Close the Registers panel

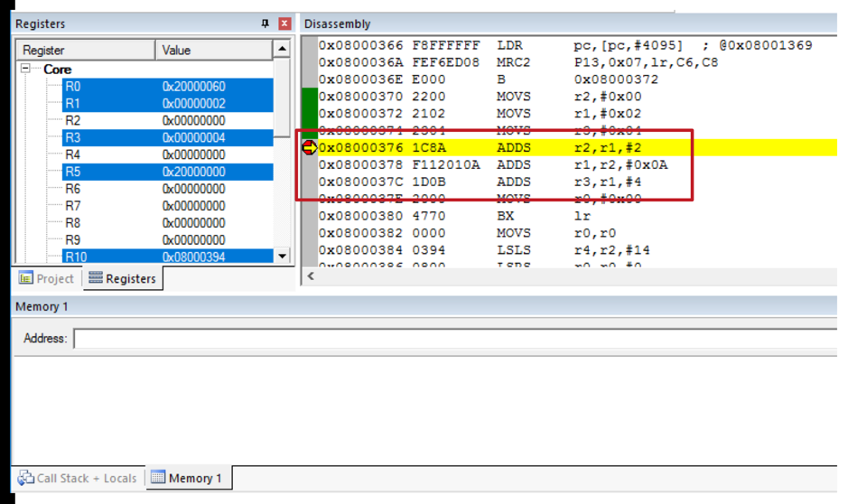click(284, 23)
